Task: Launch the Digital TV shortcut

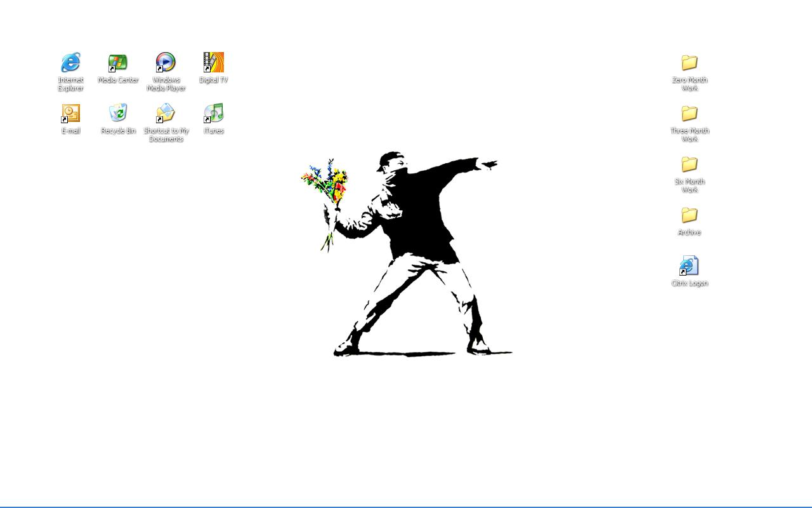Action: coord(213,63)
